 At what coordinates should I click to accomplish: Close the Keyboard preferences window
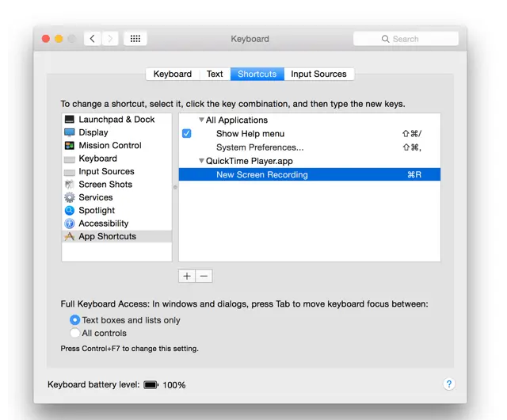(x=46, y=39)
